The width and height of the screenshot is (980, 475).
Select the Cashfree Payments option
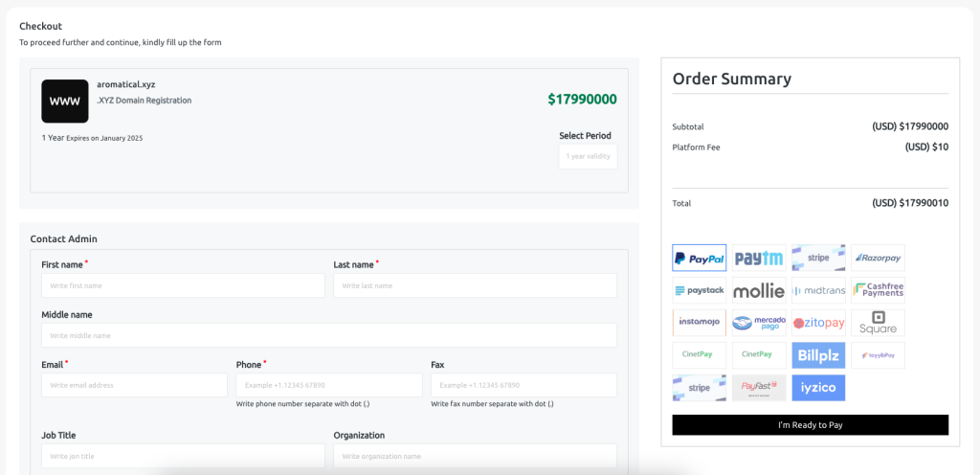pos(878,290)
